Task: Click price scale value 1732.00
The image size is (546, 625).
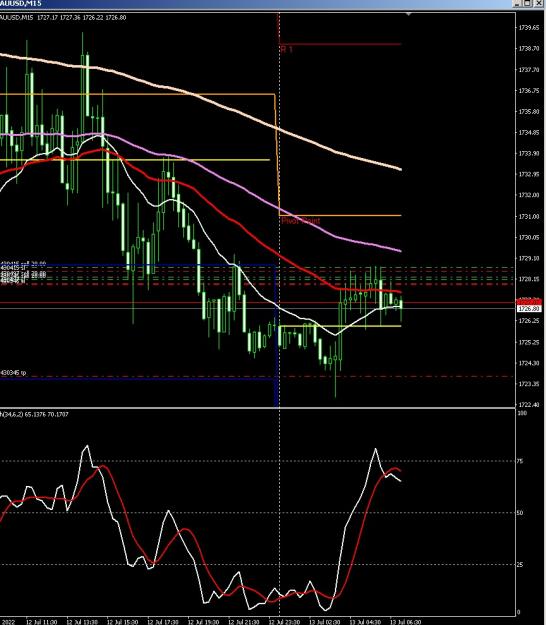Action: click(x=528, y=195)
